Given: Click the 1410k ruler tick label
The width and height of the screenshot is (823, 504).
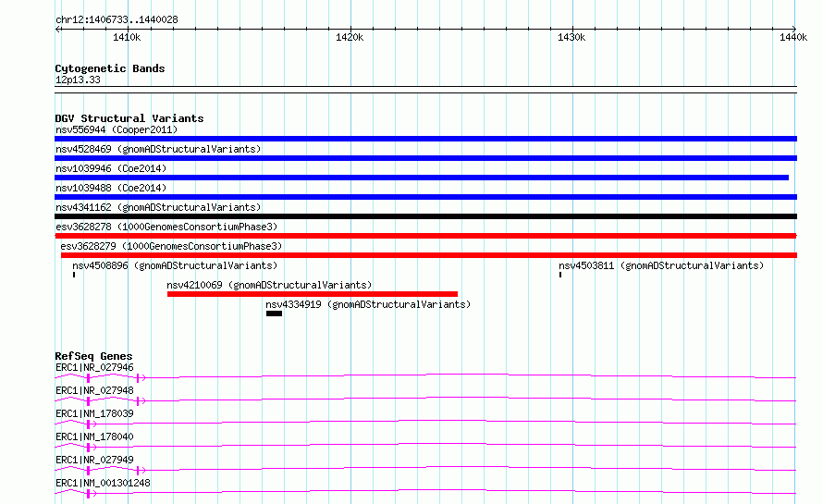Looking at the screenshot, I should click(127, 37).
